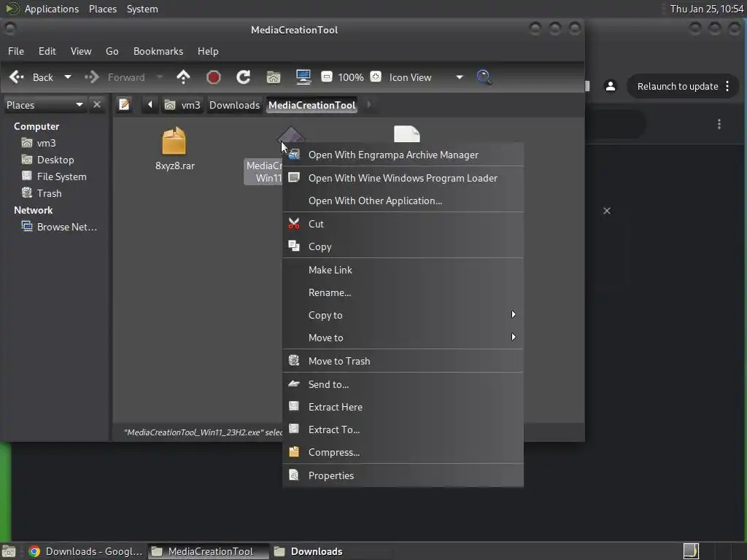747x560 pixels.
Task: Expand the Move to submenu
Action: click(x=403, y=338)
